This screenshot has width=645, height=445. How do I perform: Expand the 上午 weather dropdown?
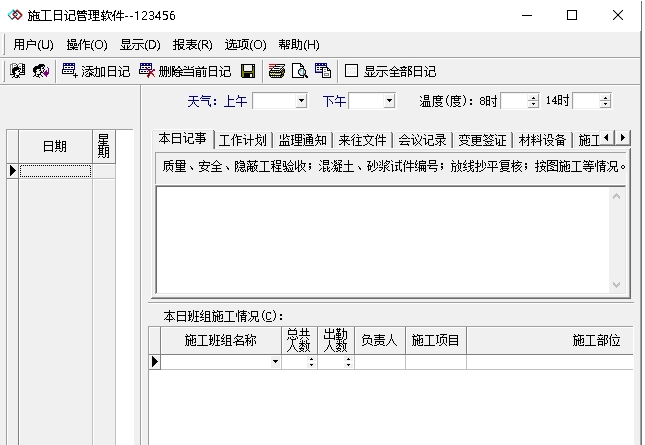[302, 101]
